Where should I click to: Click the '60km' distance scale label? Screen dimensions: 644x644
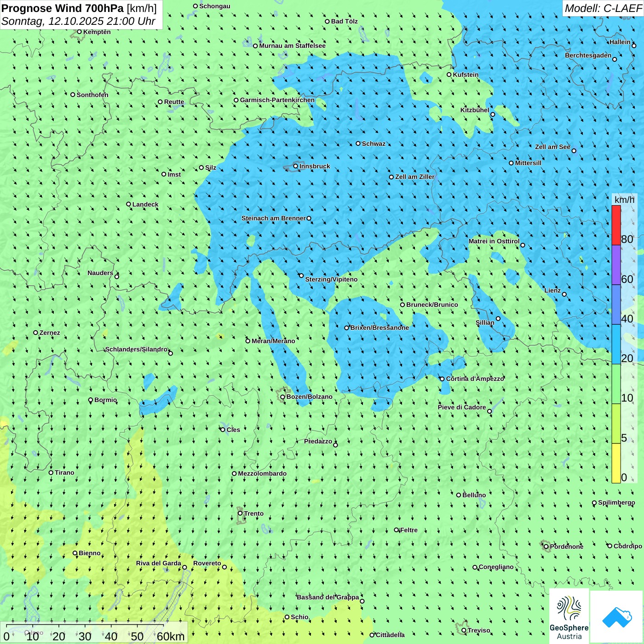click(171, 636)
